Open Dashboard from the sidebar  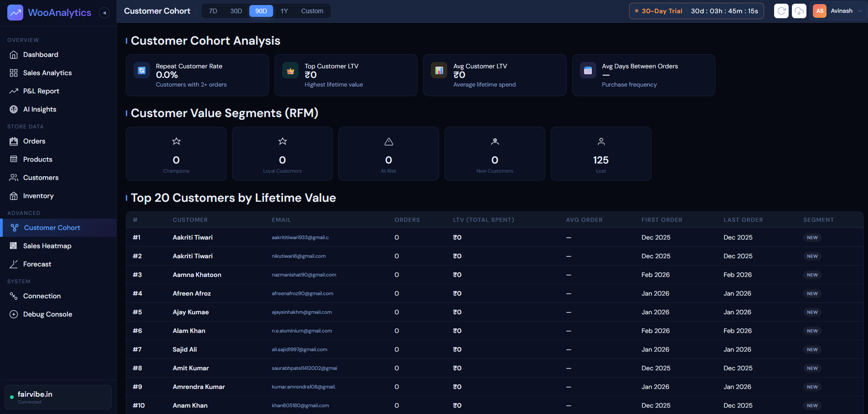(41, 55)
